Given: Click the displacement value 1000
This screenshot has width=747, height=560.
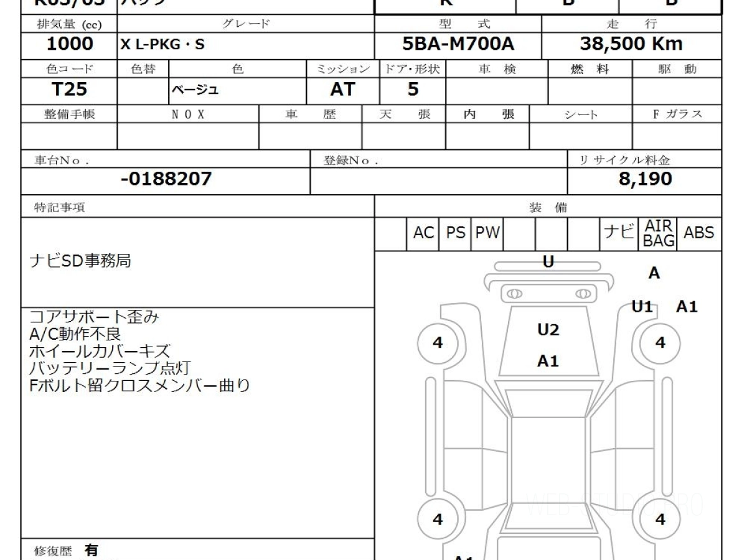Looking at the screenshot, I should (70, 44).
